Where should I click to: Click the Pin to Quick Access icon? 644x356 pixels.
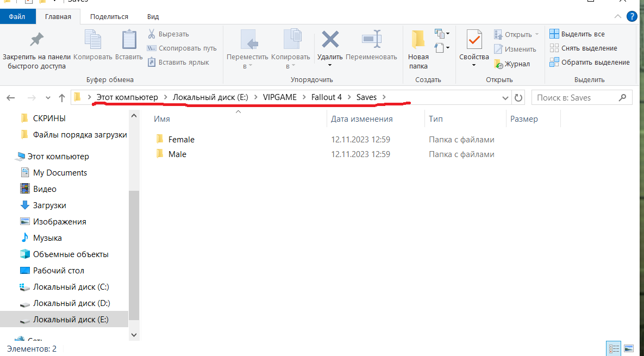(36, 40)
